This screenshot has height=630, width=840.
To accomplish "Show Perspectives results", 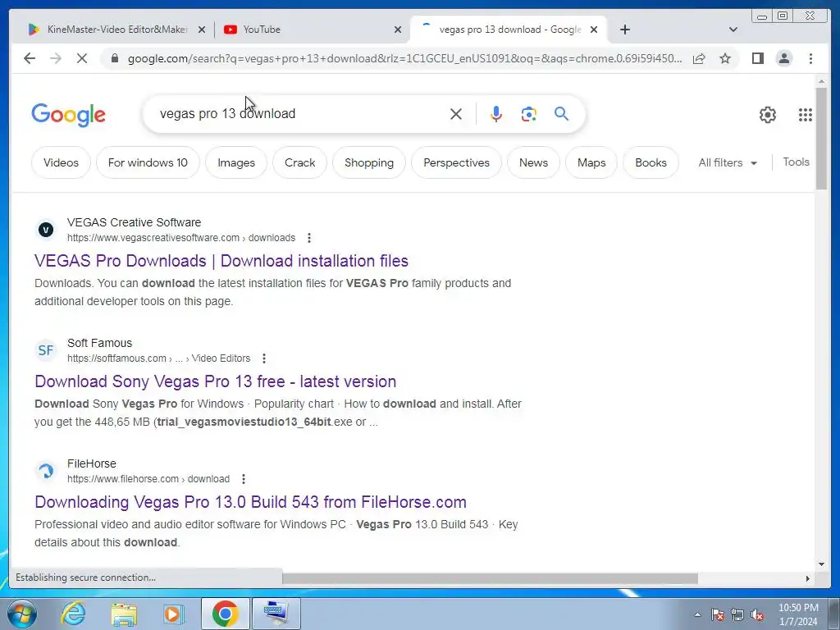I will [456, 163].
